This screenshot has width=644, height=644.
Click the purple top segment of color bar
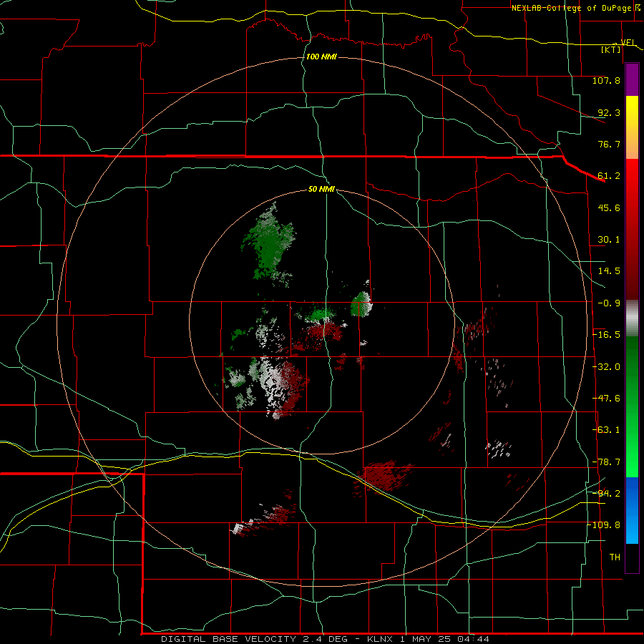632,79
